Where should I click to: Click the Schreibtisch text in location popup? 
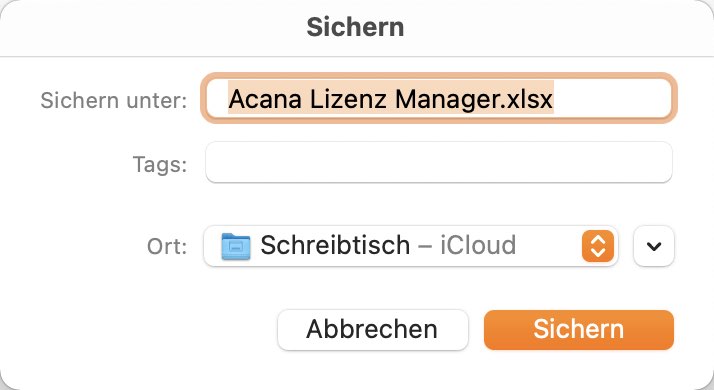335,245
